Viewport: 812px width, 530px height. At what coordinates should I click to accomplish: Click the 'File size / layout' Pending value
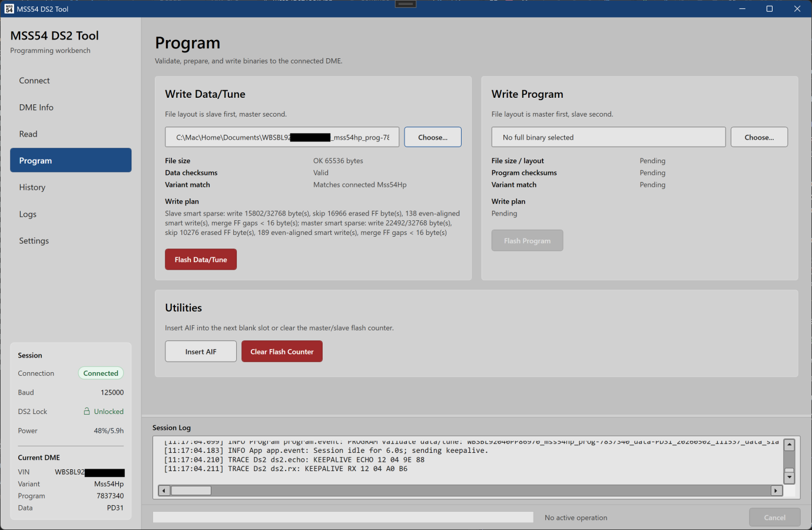point(652,161)
